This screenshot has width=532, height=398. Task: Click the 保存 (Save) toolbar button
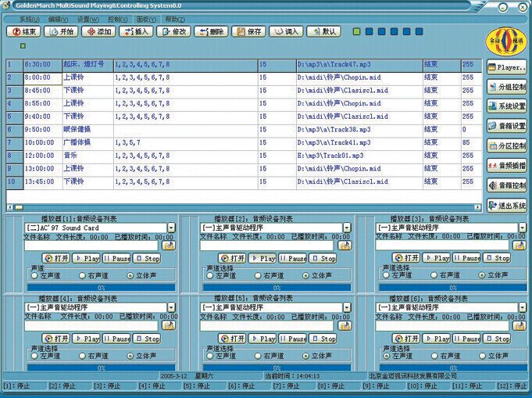(248, 31)
